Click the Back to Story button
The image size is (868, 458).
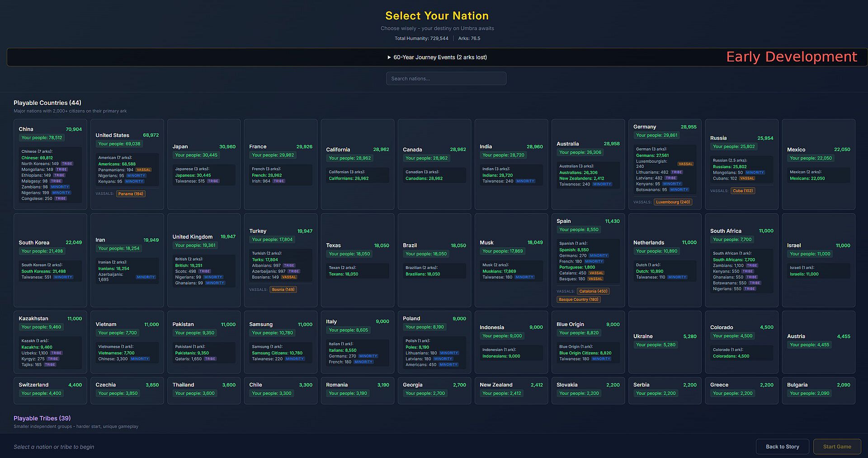[x=782, y=447]
